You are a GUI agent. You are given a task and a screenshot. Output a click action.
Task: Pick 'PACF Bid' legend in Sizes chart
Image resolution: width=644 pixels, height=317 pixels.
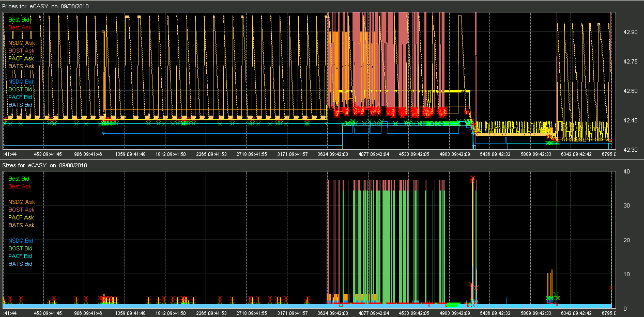pos(21,256)
